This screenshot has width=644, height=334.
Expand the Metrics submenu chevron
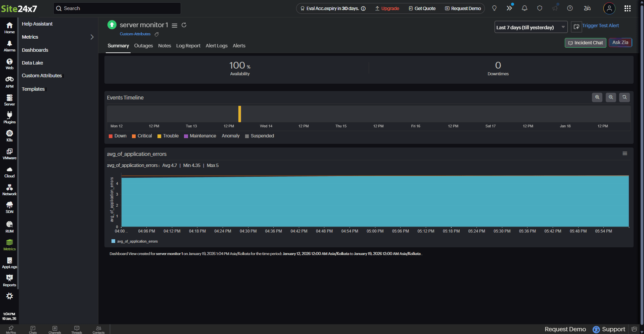(92, 37)
